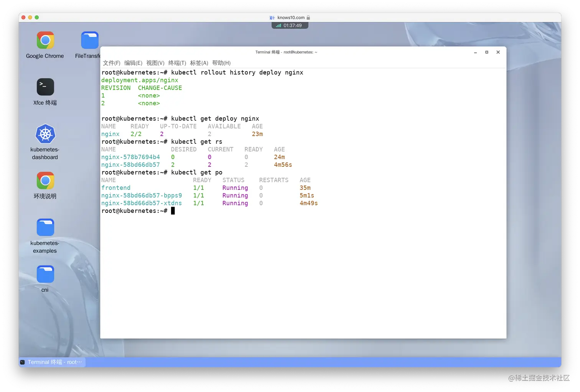Click the 5m1s pod age
This screenshot has width=580, height=392.
[307, 195]
